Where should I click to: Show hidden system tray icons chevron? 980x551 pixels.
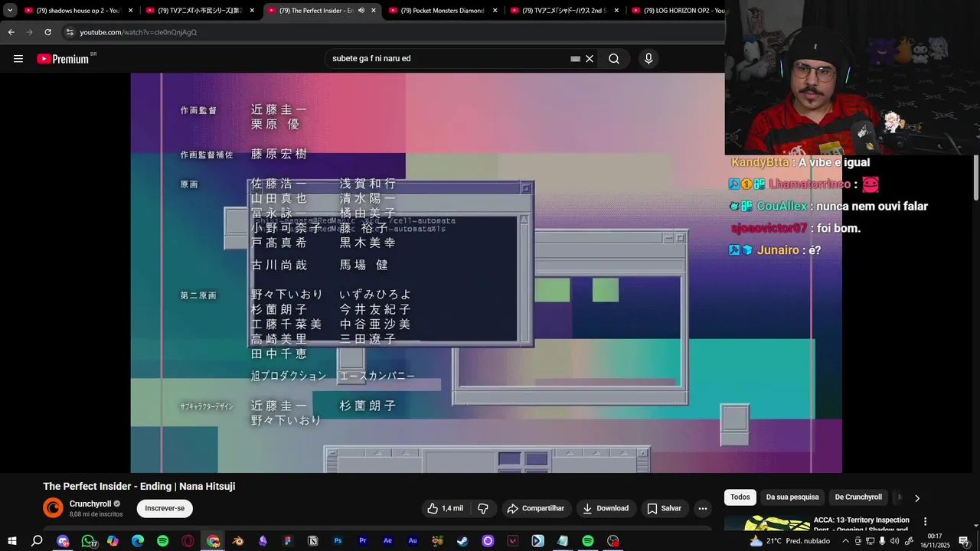[x=846, y=541]
